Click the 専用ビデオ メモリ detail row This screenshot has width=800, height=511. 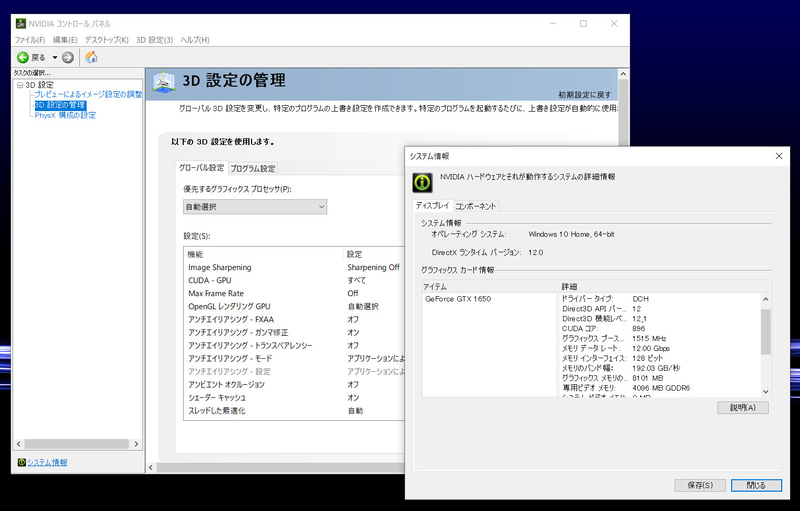coord(660,388)
